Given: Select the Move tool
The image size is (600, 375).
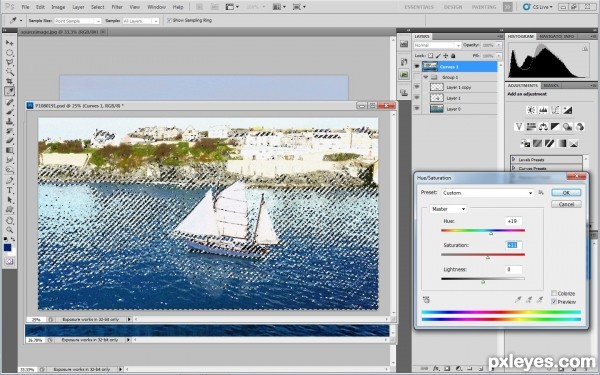Looking at the screenshot, I should (10, 43).
